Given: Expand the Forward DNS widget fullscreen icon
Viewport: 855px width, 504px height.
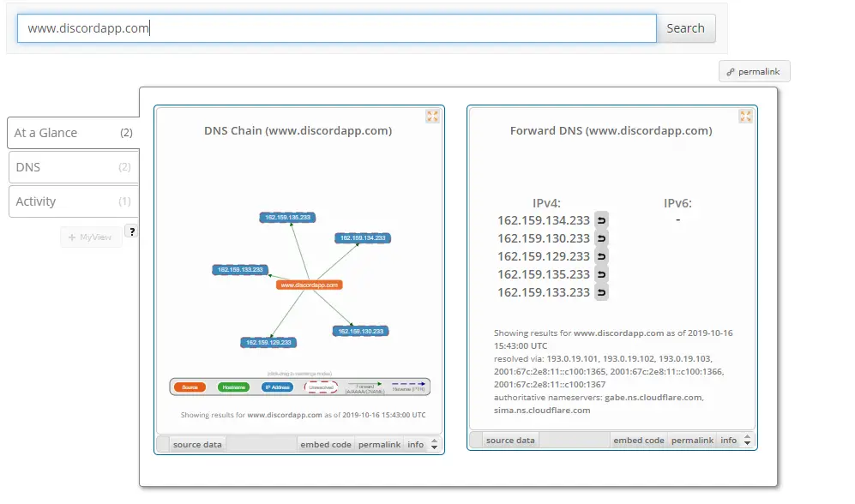Looking at the screenshot, I should 745,116.
